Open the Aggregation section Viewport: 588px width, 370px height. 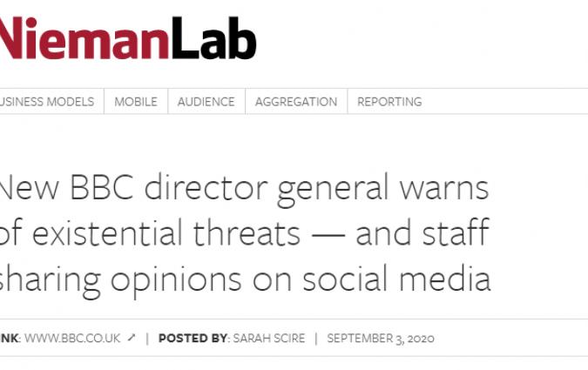point(295,102)
